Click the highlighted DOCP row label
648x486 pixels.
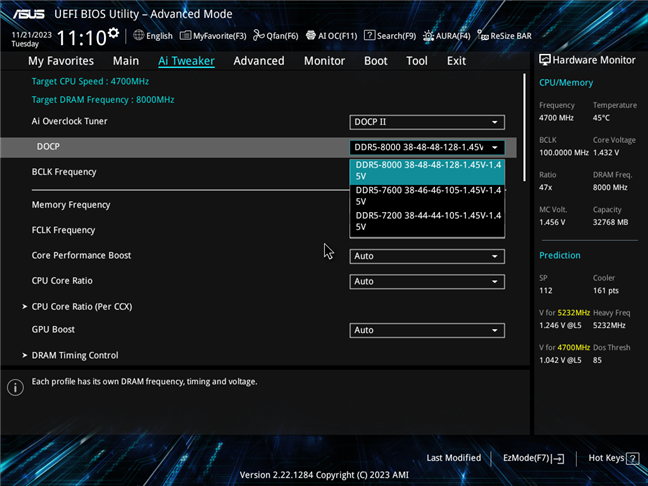[x=48, y=147]
